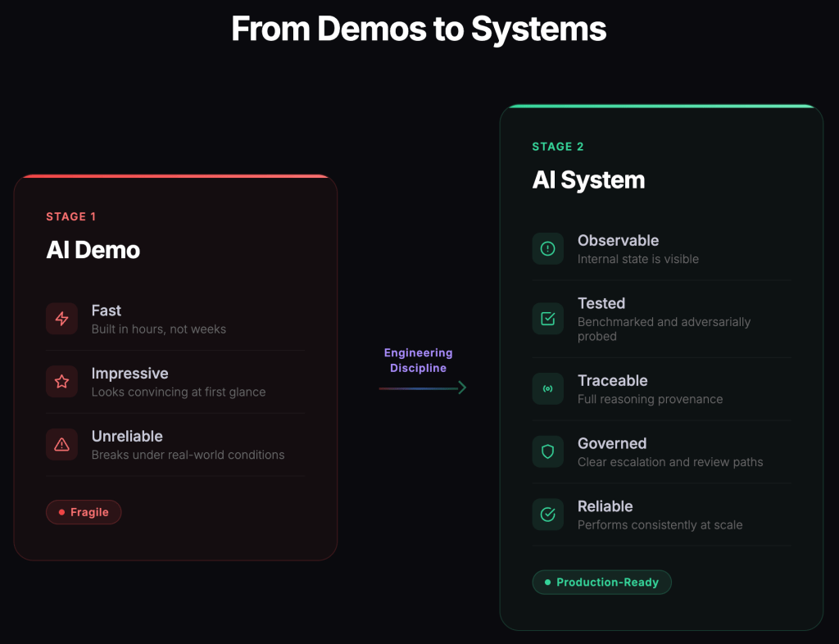
Task: Click the Observable feature title text
Action: coord(618,241)
